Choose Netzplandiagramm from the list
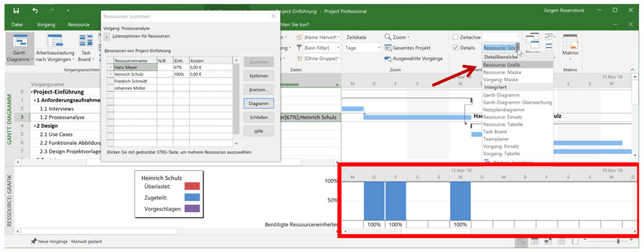The width and height of the screenshot is (644, 252). pos(518,110)
